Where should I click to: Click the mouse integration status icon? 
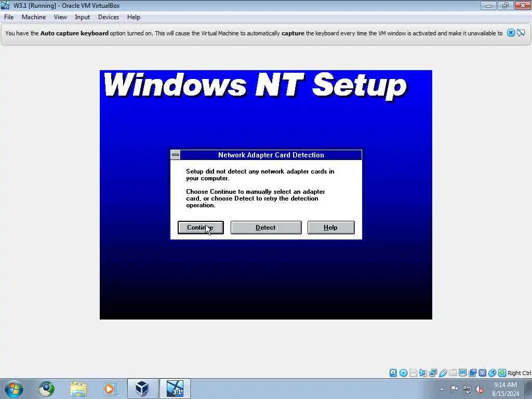pos(492,373)
